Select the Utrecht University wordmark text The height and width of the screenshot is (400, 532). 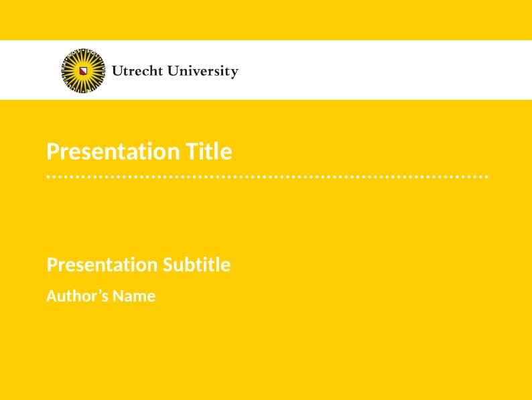tap(175, 71)
